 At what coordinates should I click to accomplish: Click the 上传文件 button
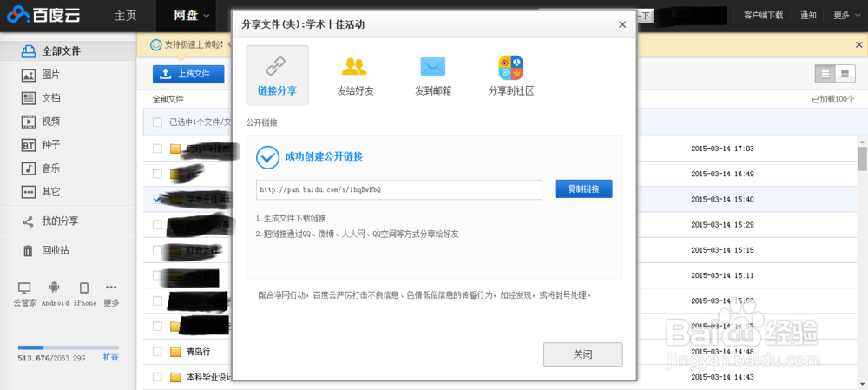click(188, 74)
